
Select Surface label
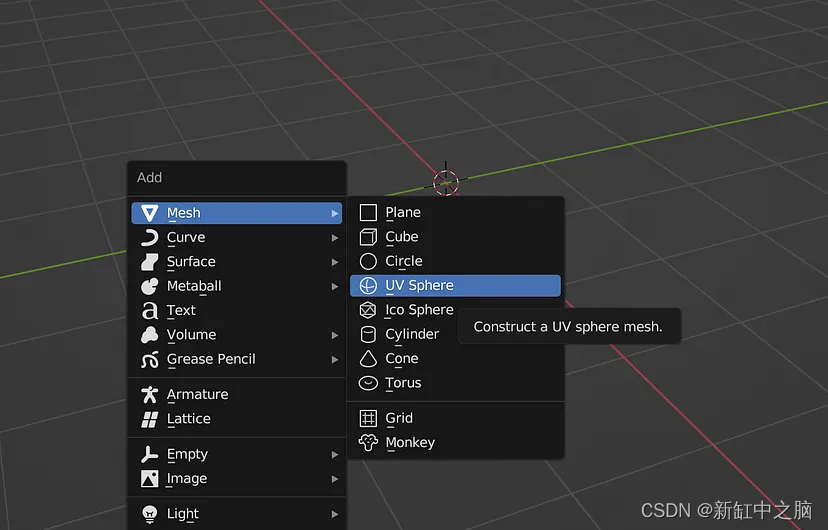click(x=191, y=262)
